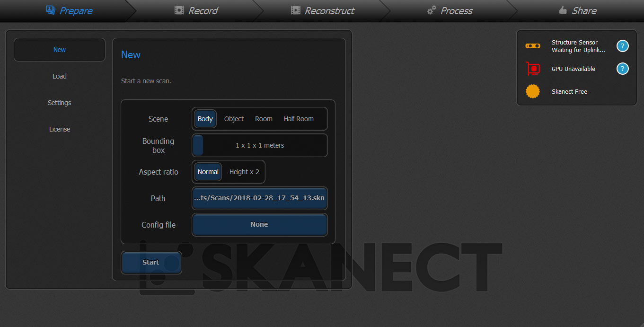Click the 'GPU Unavailable' status text
The image size is (644, 327).
coord(573,69)
